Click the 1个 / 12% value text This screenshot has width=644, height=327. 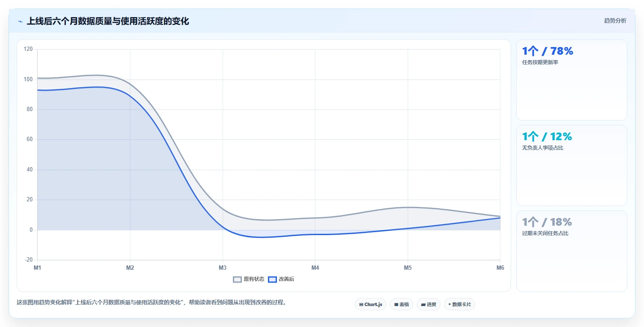pyautogui.click(x=547, y=137)
